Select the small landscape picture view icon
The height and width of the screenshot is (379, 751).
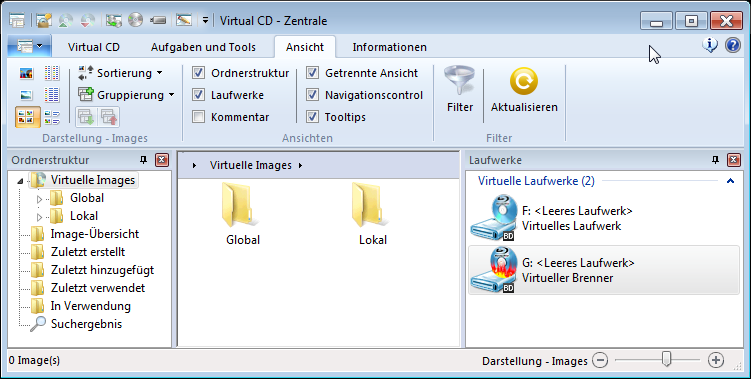click(x=27, y=95)
